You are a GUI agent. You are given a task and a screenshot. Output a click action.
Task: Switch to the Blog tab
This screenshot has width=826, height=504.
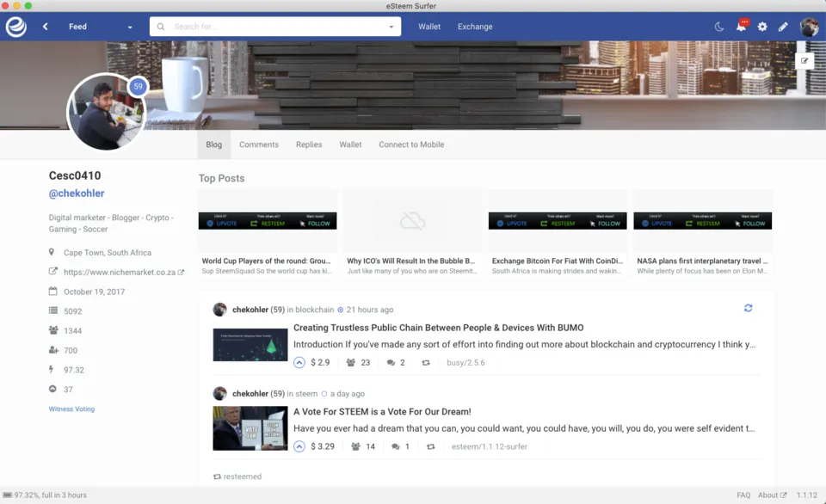pos(214,144)
